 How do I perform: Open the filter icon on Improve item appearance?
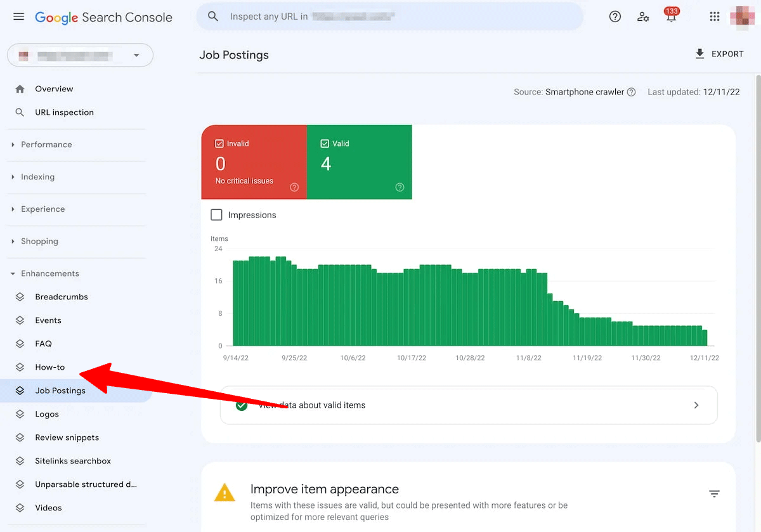[x=714, y=493]
